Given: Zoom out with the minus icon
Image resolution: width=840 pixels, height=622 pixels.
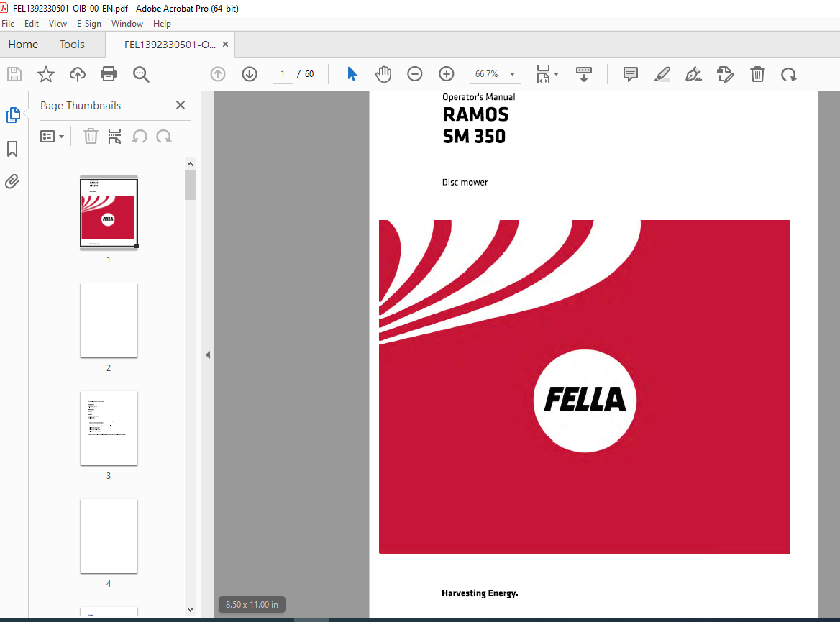Looking at the screenshot, I should (x=415, y=74).
